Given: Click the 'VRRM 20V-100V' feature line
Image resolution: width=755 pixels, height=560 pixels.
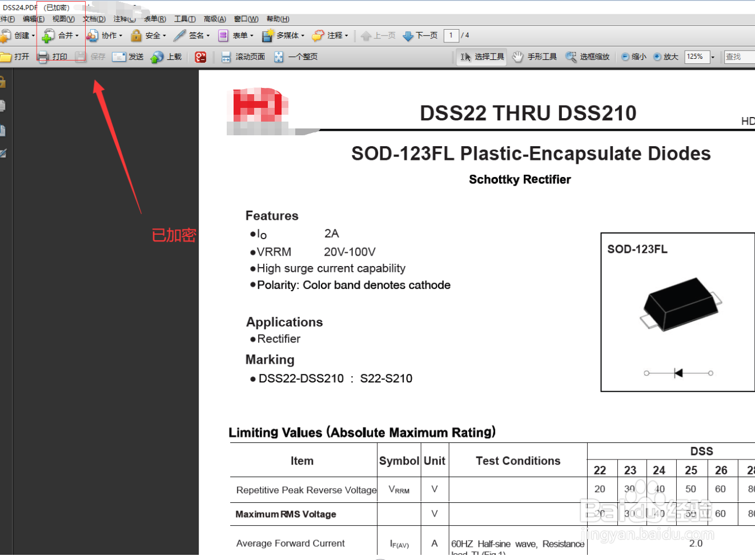Looking at the screenshot, I should coord(313,252).
